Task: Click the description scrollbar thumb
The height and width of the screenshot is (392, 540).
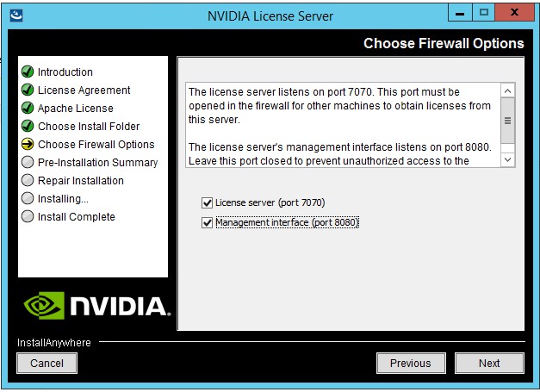Action: pyautogui.click(x=507, y=121)
